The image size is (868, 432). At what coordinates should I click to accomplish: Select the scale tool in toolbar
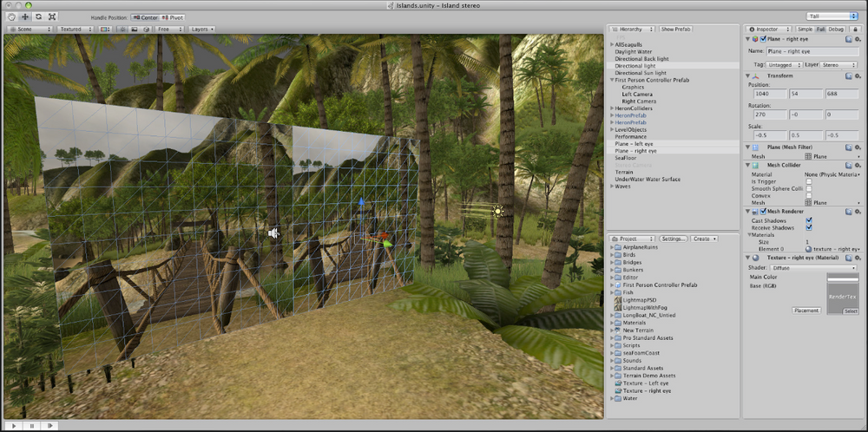pyautogui.click(x=52, y=16)
